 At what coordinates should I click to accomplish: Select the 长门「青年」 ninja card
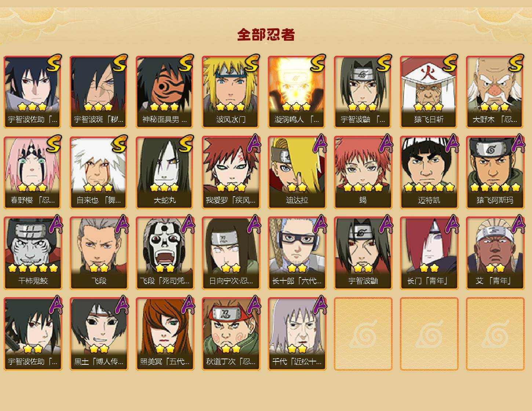tap(429, 253)
